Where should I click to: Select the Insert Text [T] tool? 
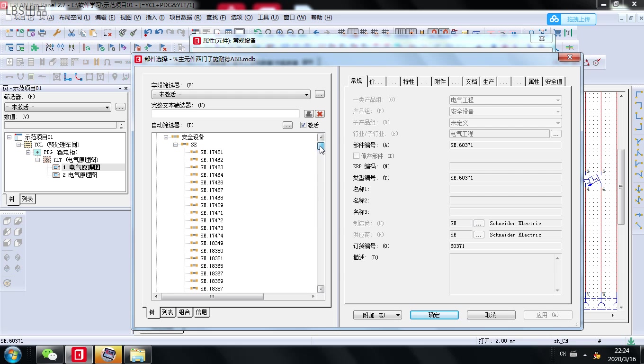click(568, 33)
